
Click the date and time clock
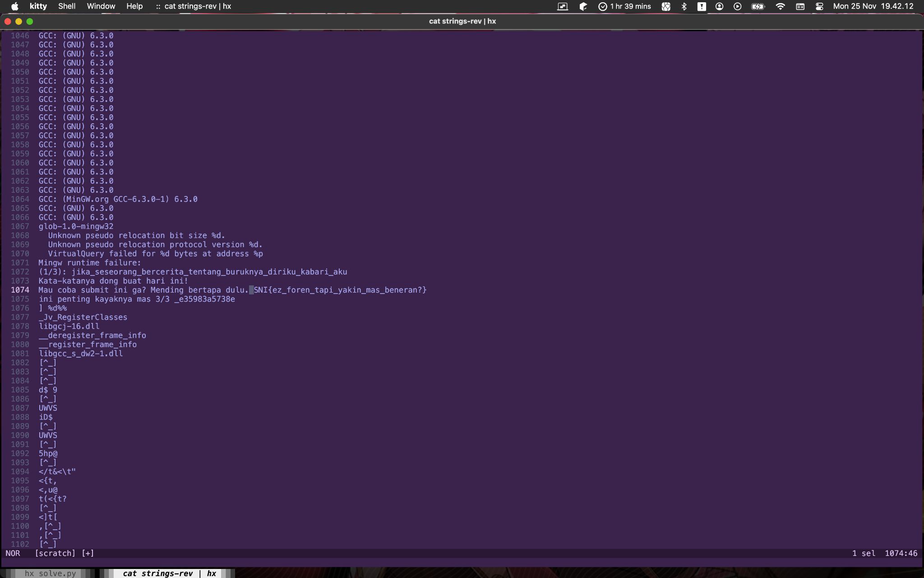pos(873,6)
